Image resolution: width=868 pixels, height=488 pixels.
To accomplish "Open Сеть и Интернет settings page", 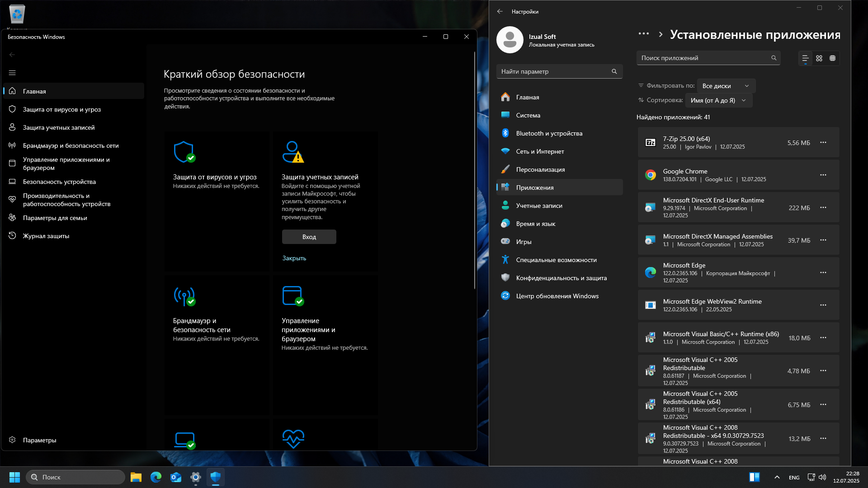I will tap(559, 151).
